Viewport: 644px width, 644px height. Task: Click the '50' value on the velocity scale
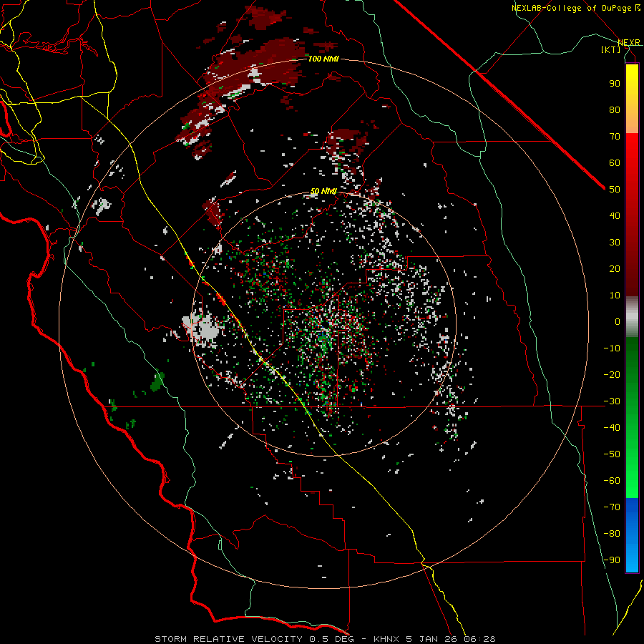click(615, 190)
